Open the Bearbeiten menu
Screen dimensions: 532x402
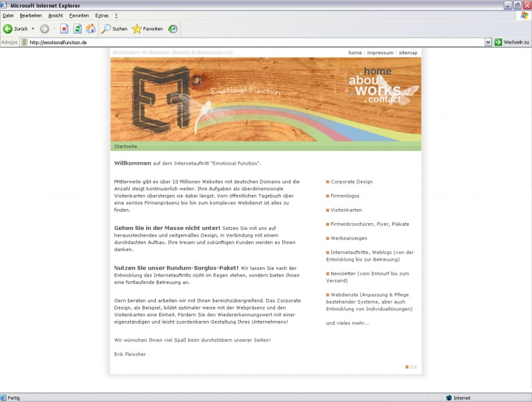pyautogui.click(x=31, y=15)
